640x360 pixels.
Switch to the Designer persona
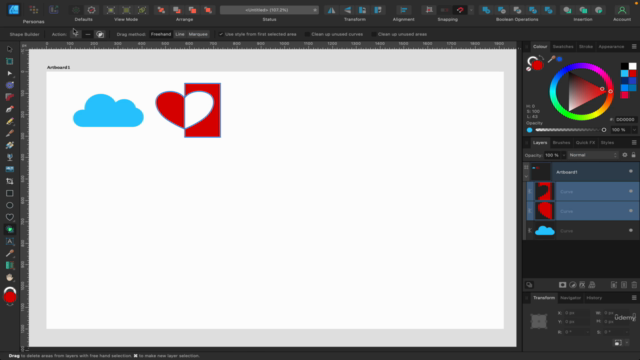tap(14, 9)
